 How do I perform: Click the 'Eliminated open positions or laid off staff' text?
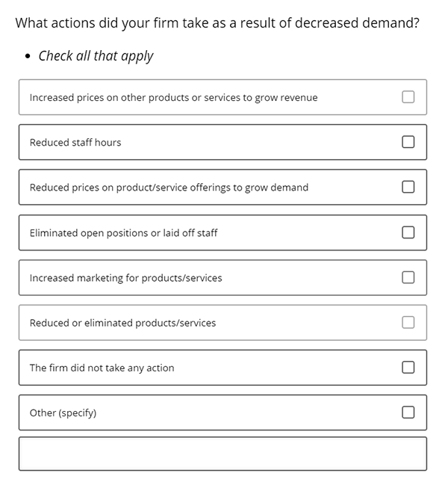click(123, 233)
